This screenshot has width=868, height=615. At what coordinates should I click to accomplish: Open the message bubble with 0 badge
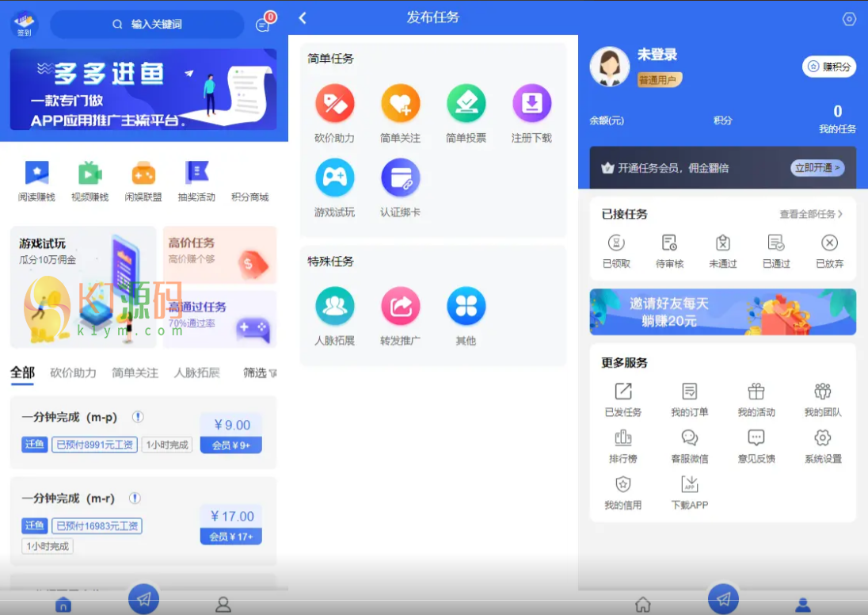coord(265,23)
